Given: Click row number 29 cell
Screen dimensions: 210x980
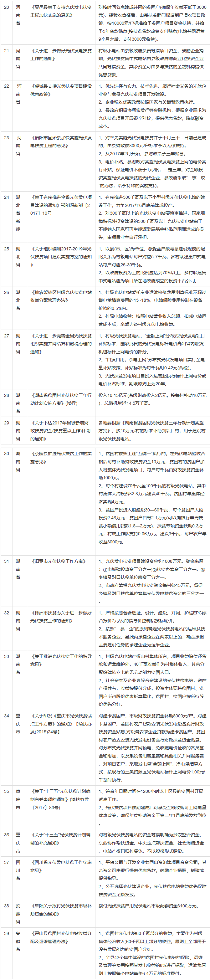Looking at the screenshot, I should pyautogui.click(x=7, y=423).
